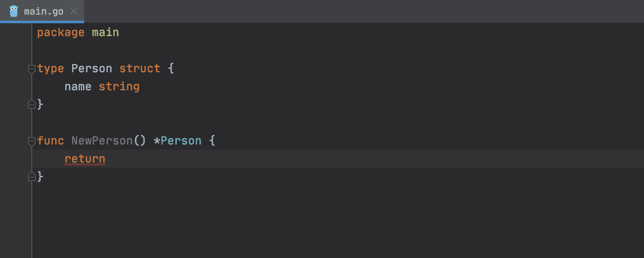Click the package keyword
Viewport: 644px width, 258px height.
[x=61, y=33]
